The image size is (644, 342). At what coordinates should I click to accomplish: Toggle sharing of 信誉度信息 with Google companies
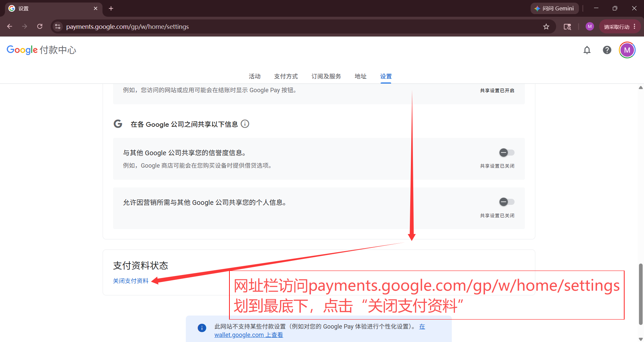pos(506,153)
